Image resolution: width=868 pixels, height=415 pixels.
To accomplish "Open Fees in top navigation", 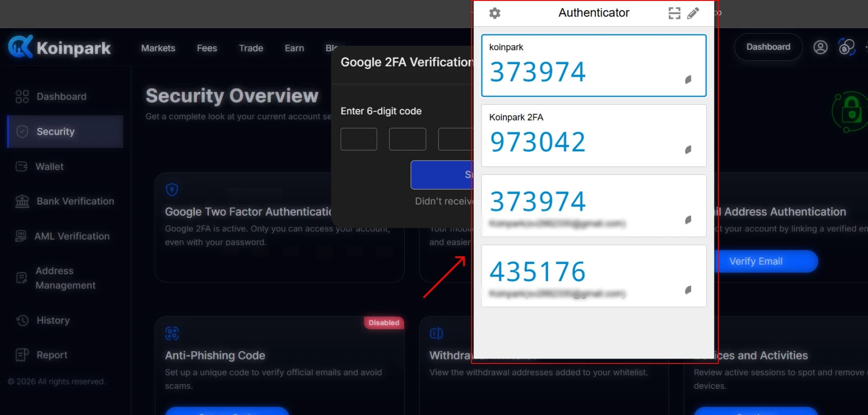I will pyautogui.click(x=207, y=48).
